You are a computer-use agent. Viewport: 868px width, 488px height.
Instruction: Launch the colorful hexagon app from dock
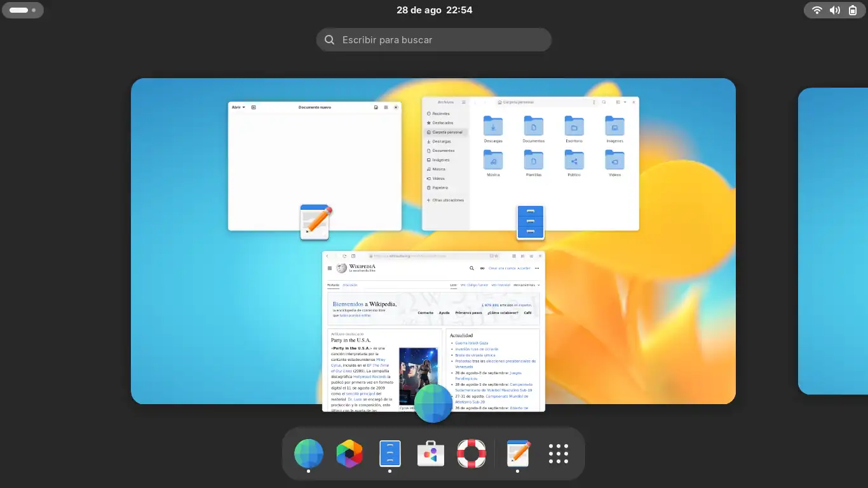tap(349, 454)
